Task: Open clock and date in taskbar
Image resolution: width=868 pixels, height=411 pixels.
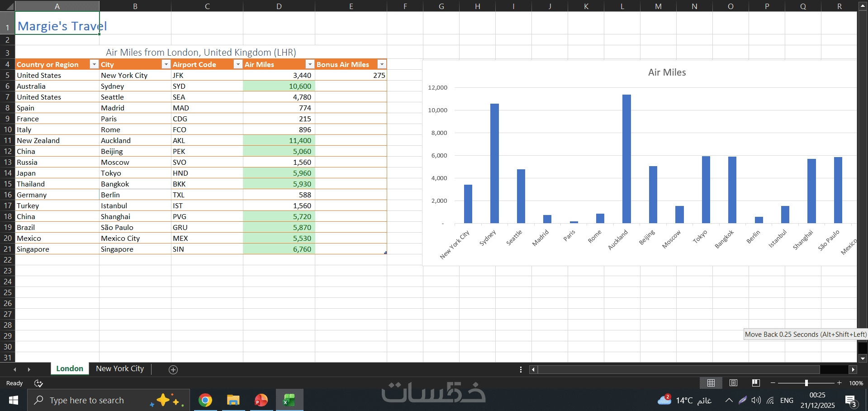Action: coord(817,400)
